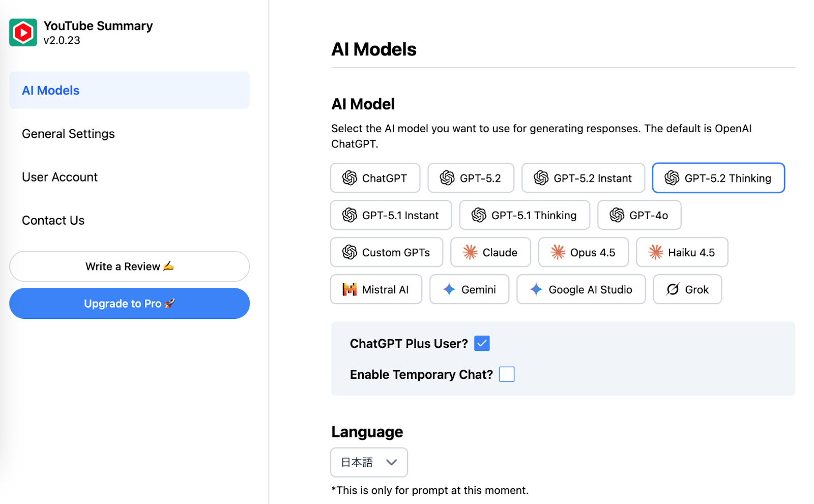The image size is (814, 504).
Task: Click the YouTube Summary logo icon
Action: pyautogui.click(x=23, y=33)
